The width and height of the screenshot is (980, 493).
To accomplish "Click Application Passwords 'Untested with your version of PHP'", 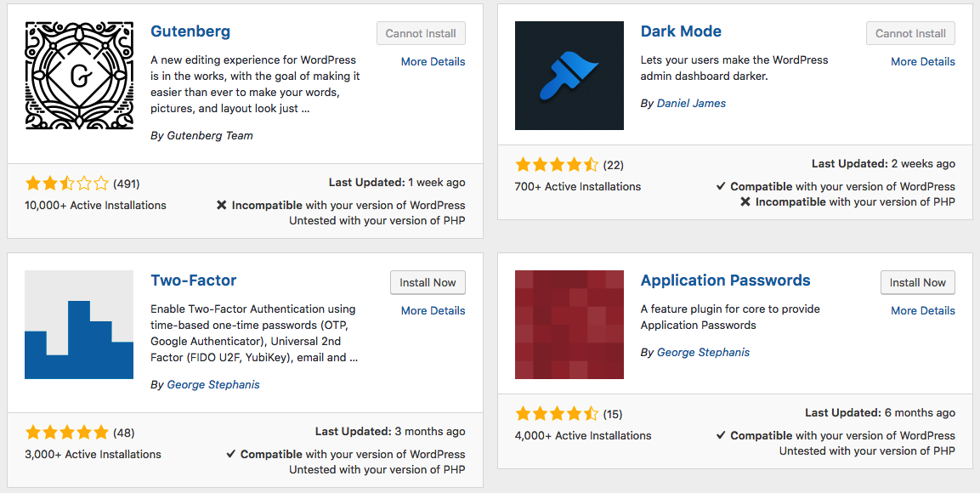I will (x=867, y=450).
